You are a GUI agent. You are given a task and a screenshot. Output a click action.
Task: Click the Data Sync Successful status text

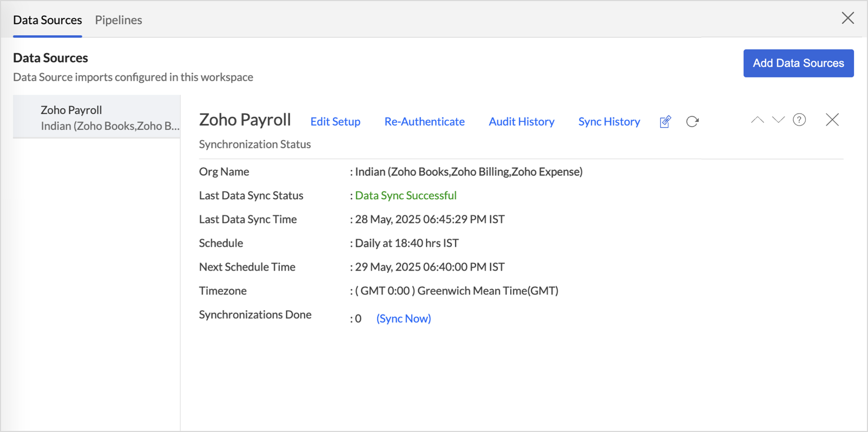click(405, 195)
